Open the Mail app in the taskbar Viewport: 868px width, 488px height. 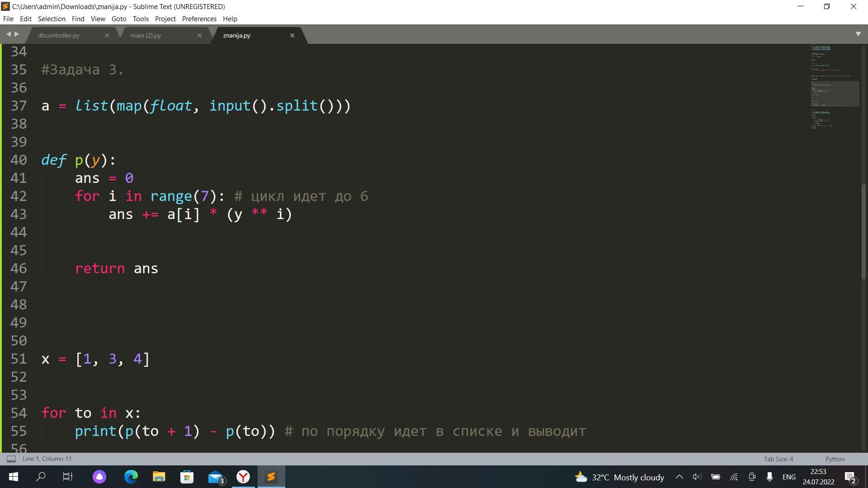(x=216, y=477)
